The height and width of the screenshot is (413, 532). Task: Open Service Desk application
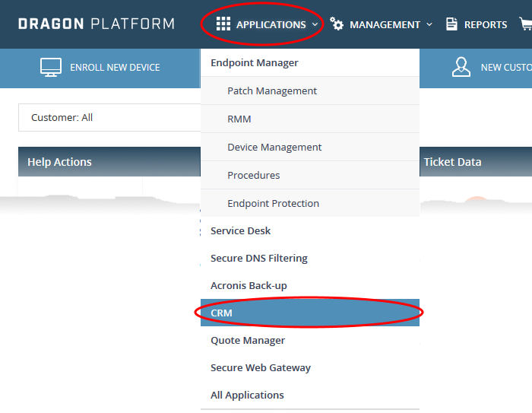pyautogui.click(x=310, y=230)
